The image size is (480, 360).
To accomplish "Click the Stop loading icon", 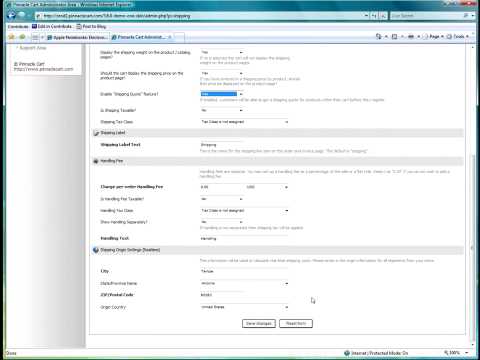I will click(383, 16).
